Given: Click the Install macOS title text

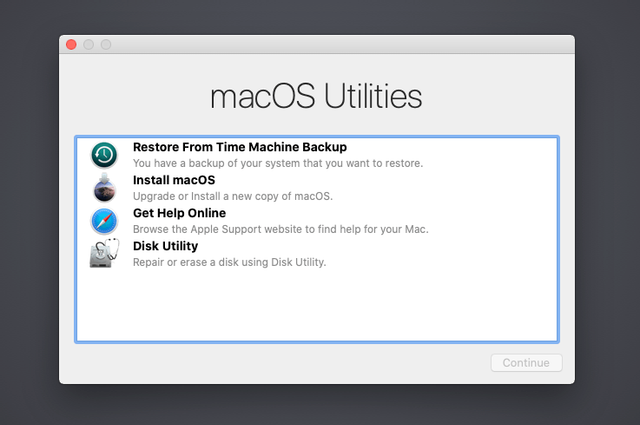Looking at the screenshot, I should pos(174,180).
